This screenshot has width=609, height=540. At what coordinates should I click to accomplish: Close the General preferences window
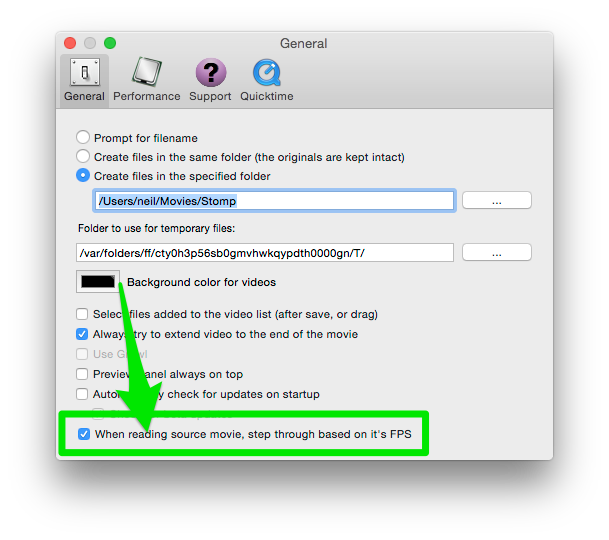click(x=70, y=43)
